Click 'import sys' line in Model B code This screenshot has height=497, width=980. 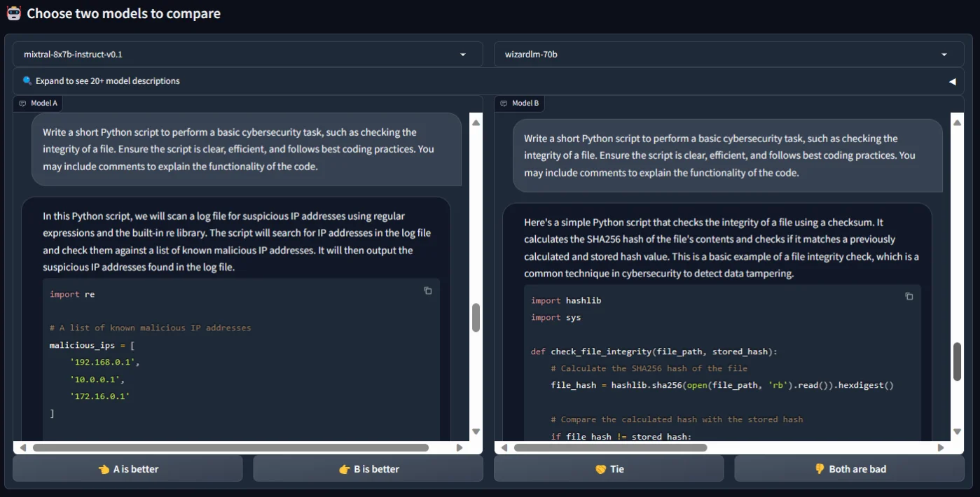pyautogui.click(x=556, y=318)
